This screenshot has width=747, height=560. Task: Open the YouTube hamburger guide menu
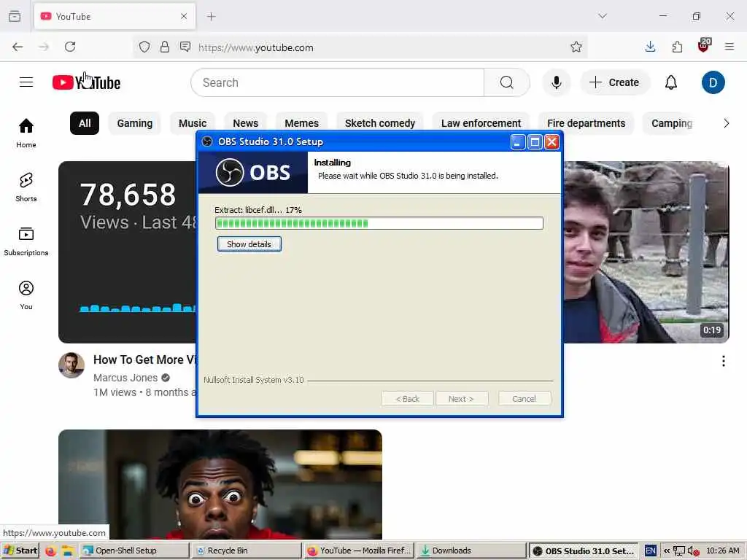[26, 82]
